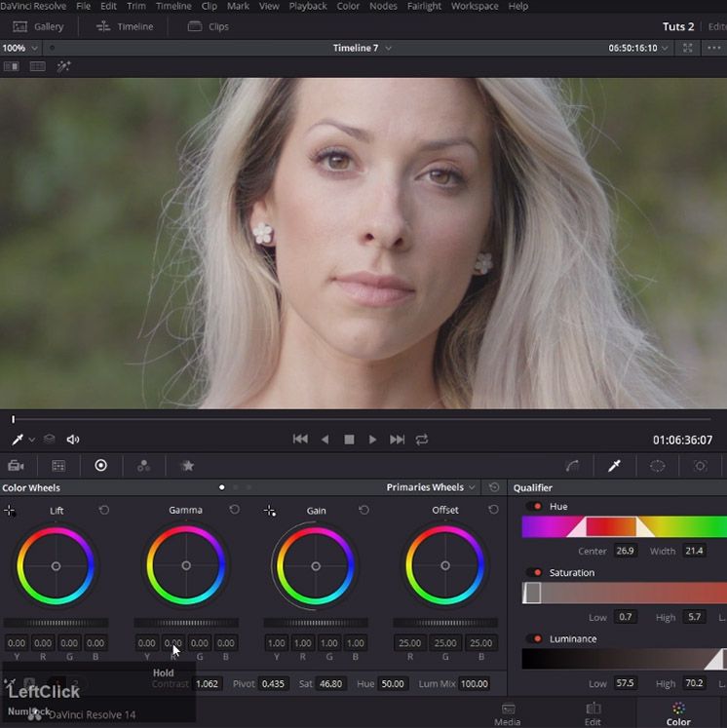This screenshot has width=727, height=728.
Task: Toggle Hue qualifier on or off
Action: pos(534,506)
